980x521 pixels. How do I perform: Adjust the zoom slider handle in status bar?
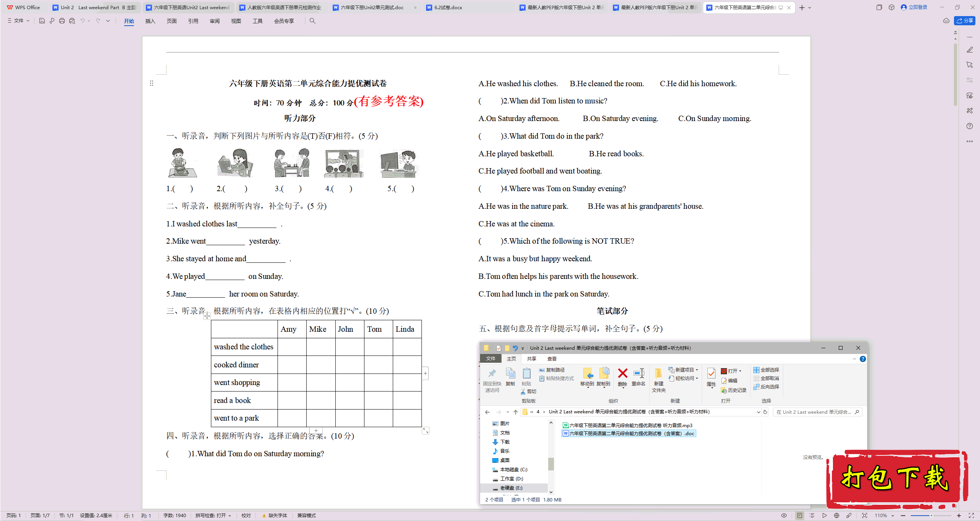[x=932, y=516]
